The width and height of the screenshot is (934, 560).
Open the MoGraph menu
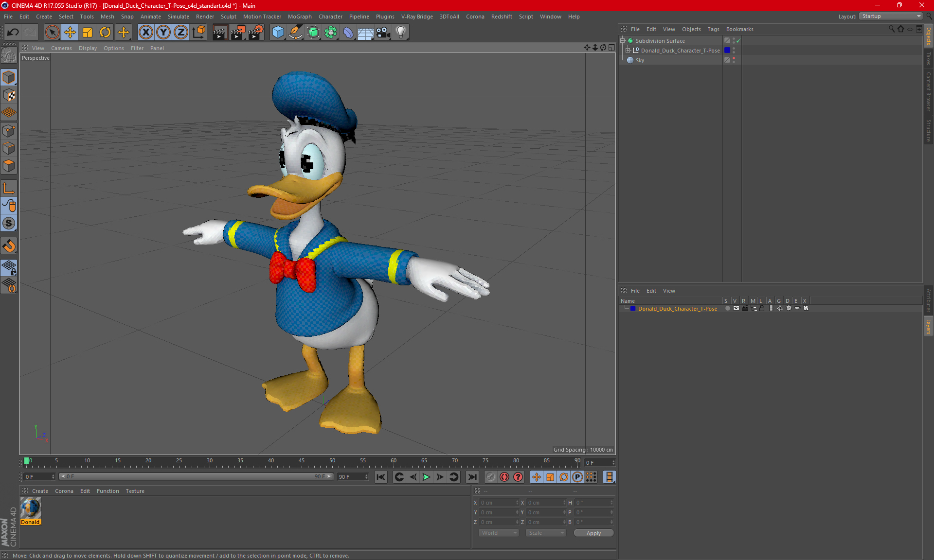tap(299, 17)
